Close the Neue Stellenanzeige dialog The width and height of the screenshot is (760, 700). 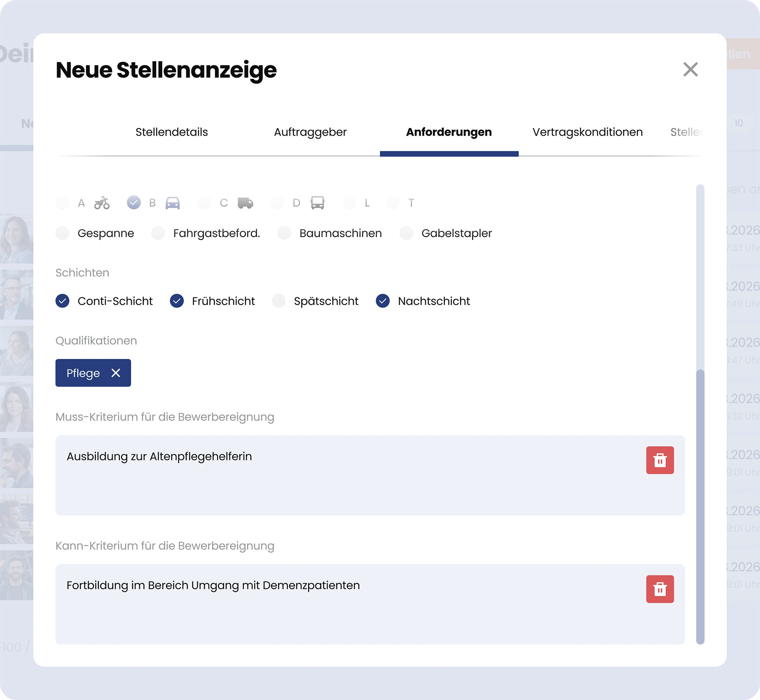pyautogui.click(x=690, y=70)
